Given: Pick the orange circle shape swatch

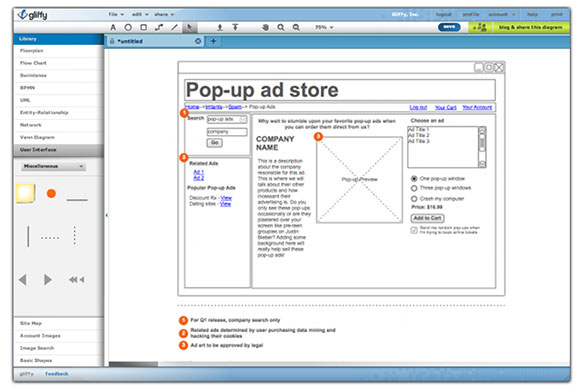Looking at the screenshot, I should click(x=51, y=193).
